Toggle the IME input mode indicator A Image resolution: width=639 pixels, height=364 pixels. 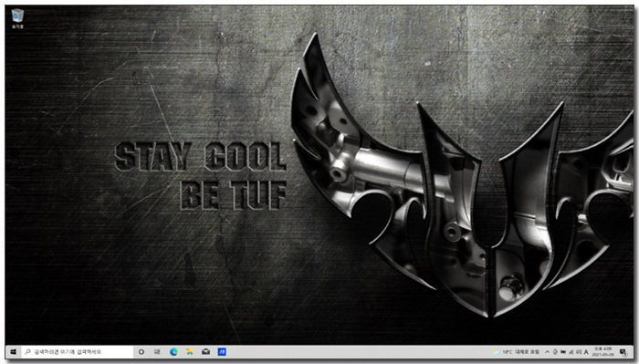coord(586,352)
